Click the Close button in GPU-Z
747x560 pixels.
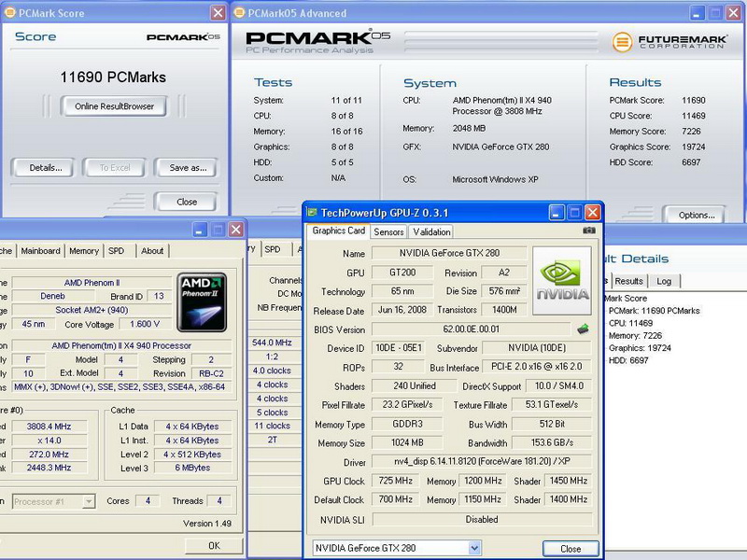coord(571,549)
